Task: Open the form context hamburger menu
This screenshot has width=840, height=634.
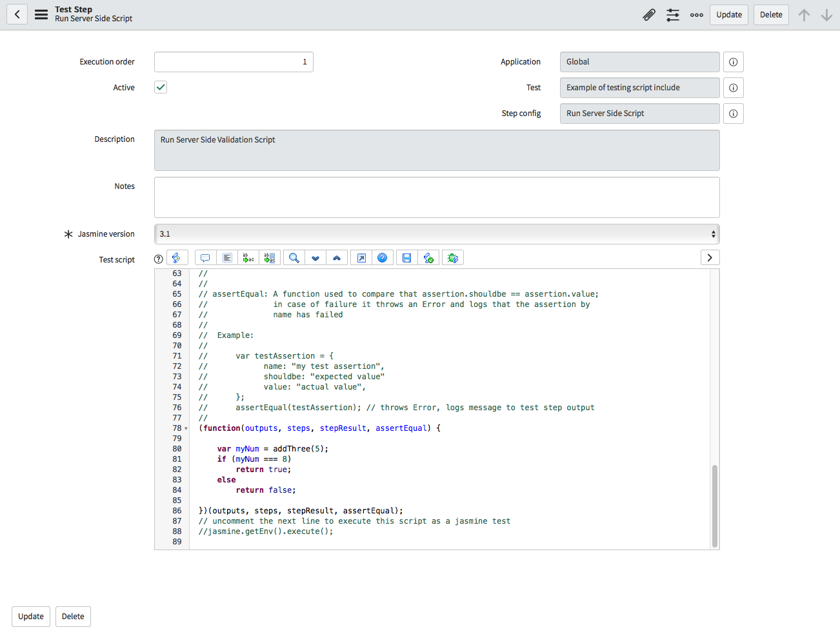Action: click(x=41, y=14)
